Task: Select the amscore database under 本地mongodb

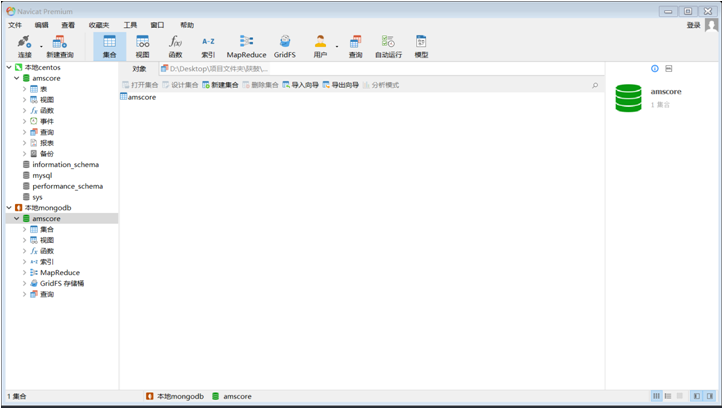Action: pos(46,219)
